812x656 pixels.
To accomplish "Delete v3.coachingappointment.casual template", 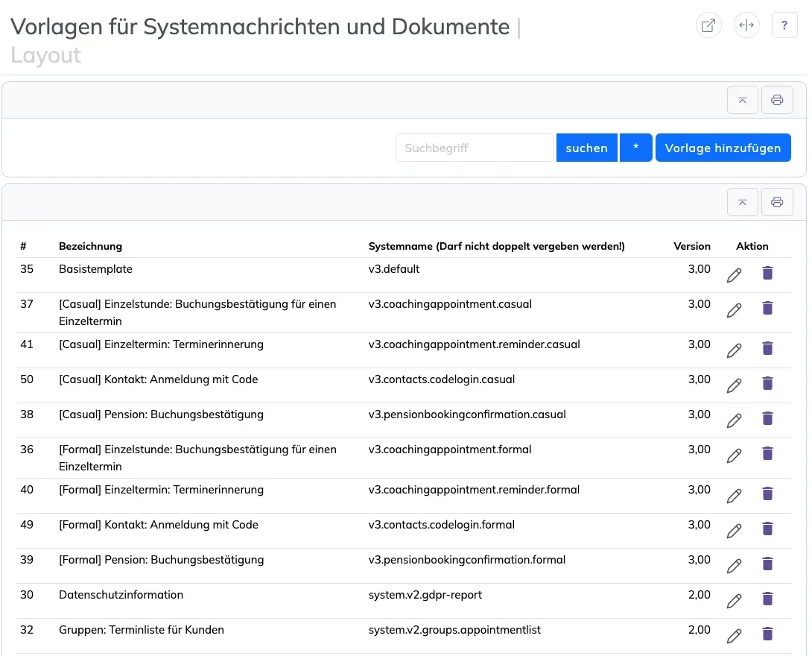I will coord(767,308).
